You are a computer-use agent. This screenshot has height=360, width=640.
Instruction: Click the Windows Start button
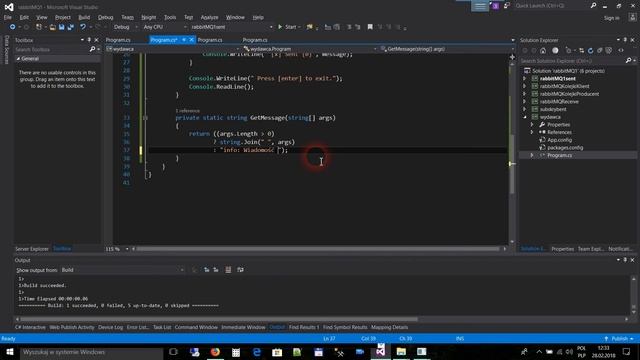point(9,352)
